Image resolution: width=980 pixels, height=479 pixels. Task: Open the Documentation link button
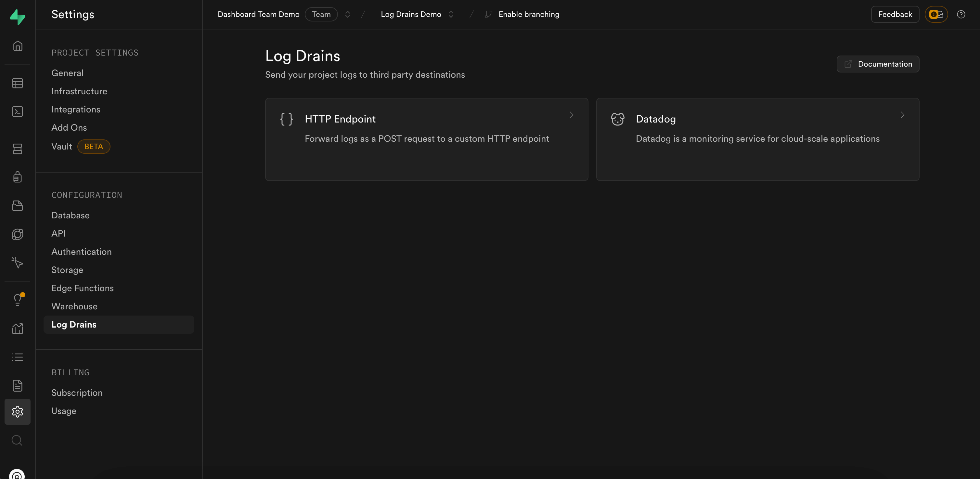click(x=878, y=64)
